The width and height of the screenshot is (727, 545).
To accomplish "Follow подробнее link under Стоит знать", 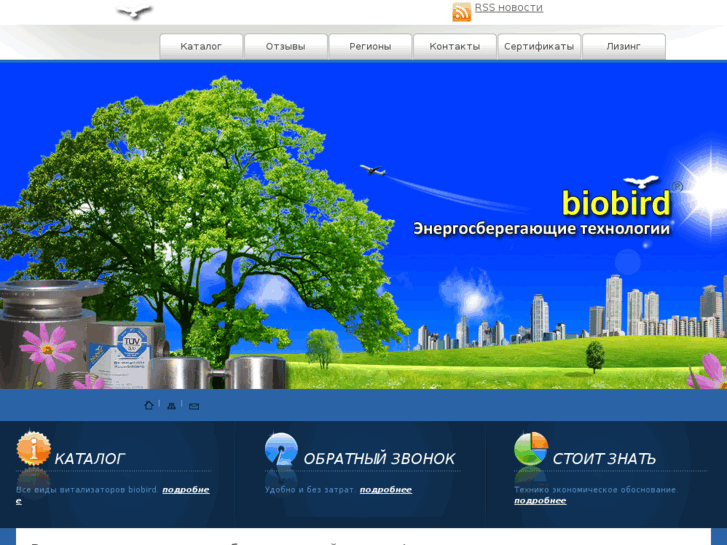I will (540, 501).
